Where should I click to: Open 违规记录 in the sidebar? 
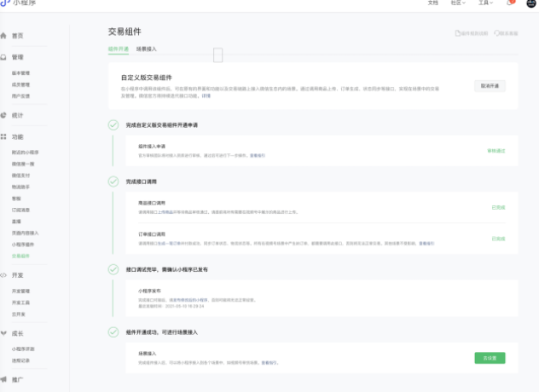click(x=20, y=360)
